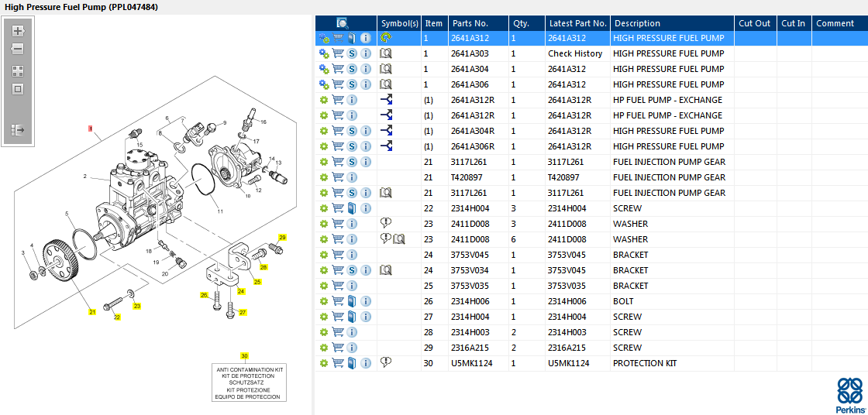Open info for PROTECTION KIT U5MK1124

(x=366, y=364)
